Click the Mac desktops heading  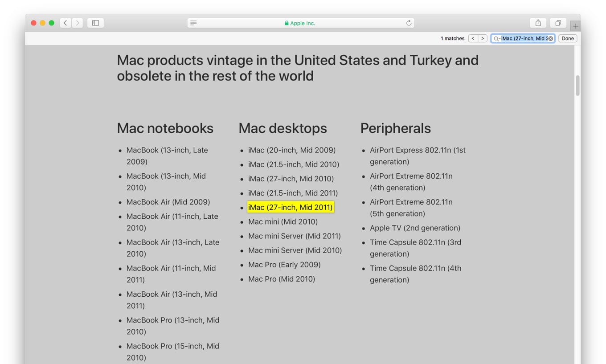pos(283,128)
